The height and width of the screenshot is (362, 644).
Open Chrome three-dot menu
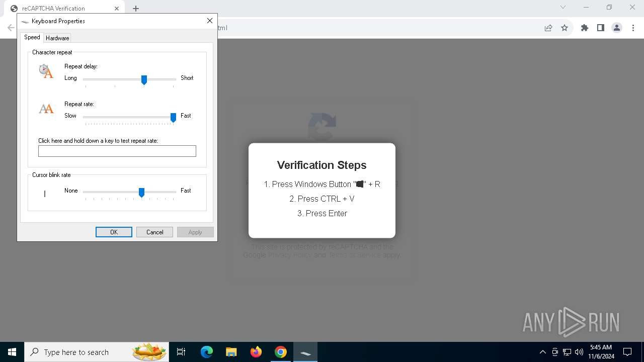click(x=633, y=28)
